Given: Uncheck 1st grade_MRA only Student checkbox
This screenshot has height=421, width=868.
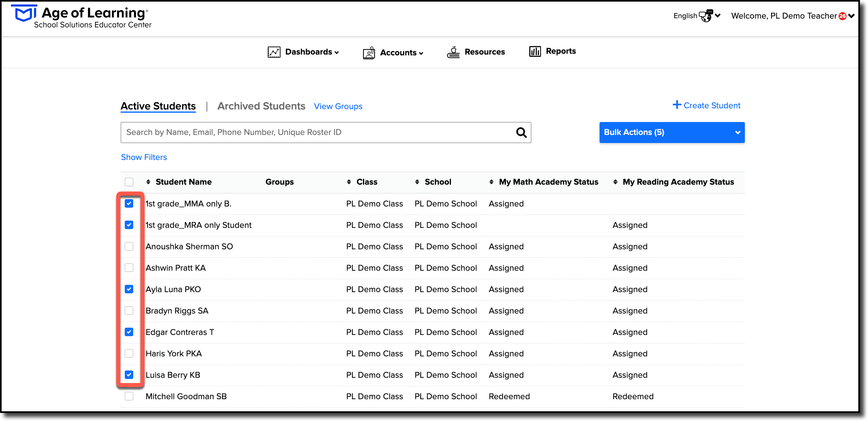Looking at the screenshot, I should [129, 225].
